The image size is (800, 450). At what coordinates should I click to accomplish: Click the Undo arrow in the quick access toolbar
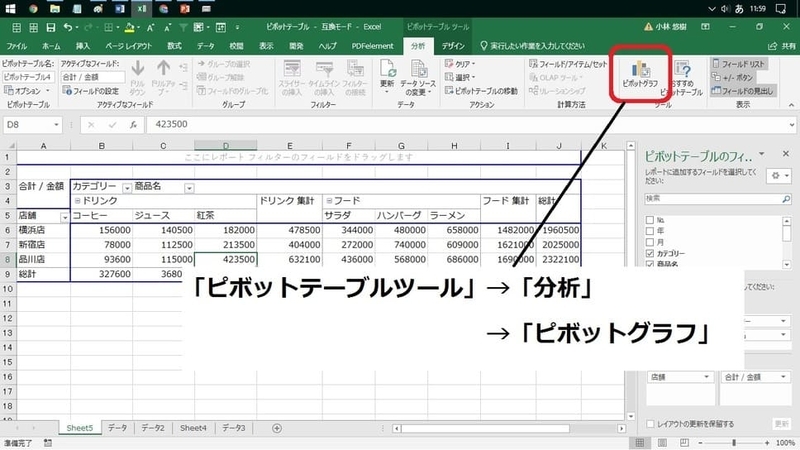(67, 27)
